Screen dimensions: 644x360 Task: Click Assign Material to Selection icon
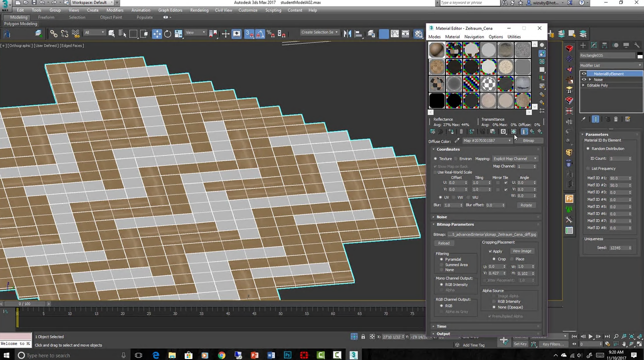point(451,132)
